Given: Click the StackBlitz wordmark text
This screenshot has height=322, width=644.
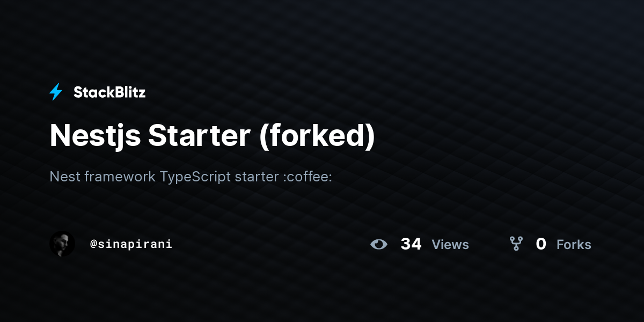Looking at the screenshot, I should coord(109,92).
